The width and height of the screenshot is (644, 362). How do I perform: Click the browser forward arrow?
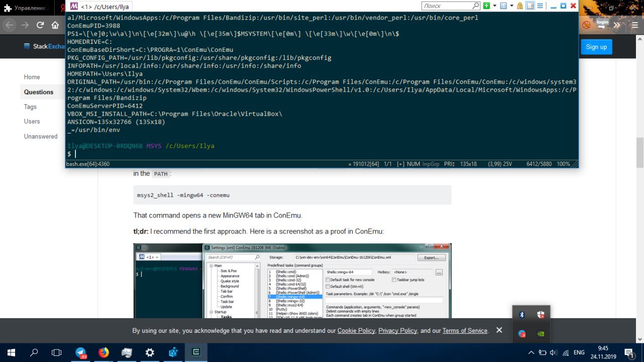25,25
